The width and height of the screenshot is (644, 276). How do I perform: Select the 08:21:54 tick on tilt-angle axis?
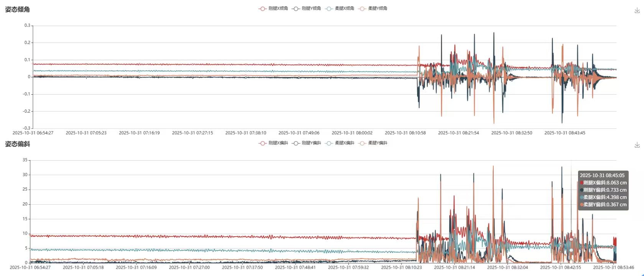tap(458, 133)
